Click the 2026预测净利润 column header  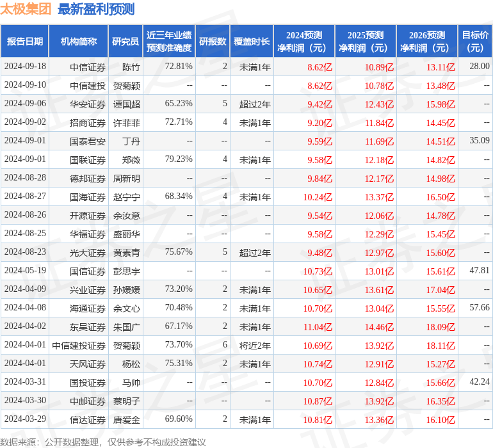(x=427, y=41)
